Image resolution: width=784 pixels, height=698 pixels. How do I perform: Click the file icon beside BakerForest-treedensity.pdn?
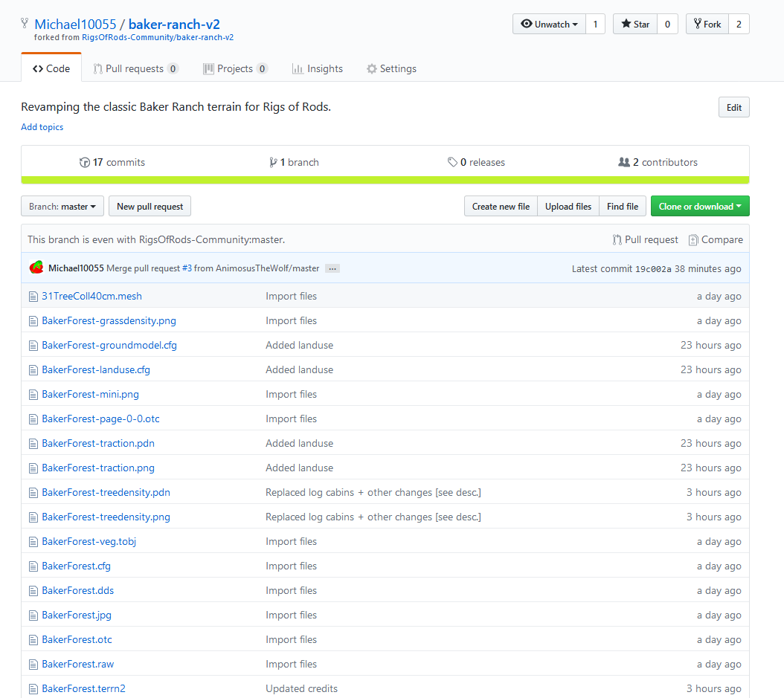click(x=33, y=493)
